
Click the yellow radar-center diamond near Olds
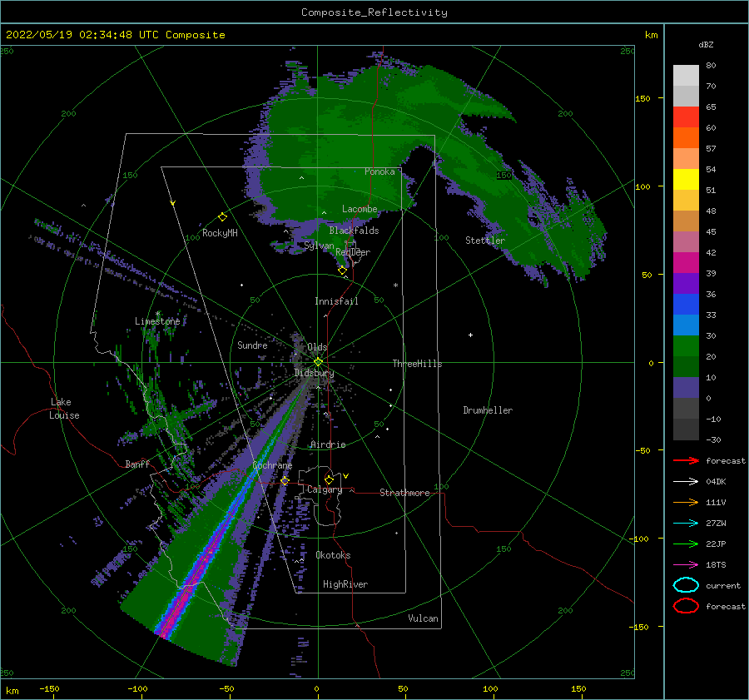click(318, 362)
